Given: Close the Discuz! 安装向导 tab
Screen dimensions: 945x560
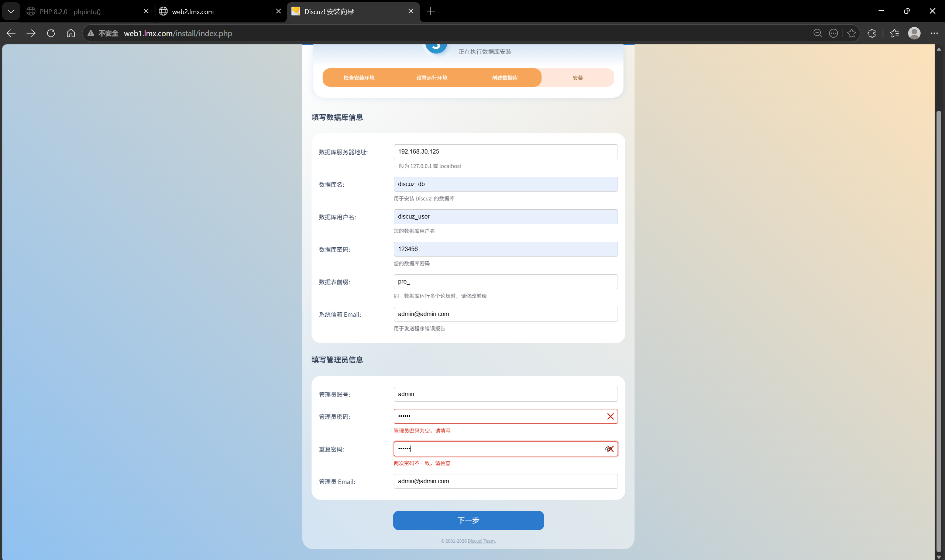Looking at the screenshot, I should coord(411,11).
